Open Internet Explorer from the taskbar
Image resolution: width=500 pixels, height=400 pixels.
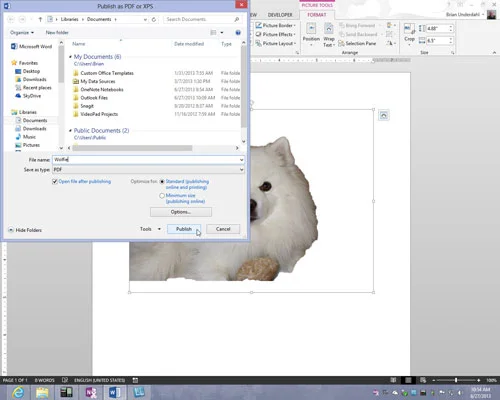[18, 392]
